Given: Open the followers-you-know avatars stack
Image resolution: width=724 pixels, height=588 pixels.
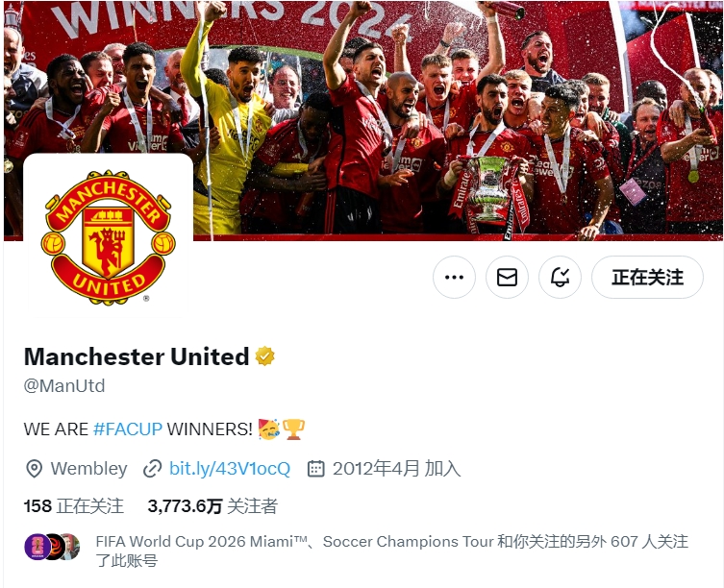Looking at the screenshot, I should coord(52,547).
